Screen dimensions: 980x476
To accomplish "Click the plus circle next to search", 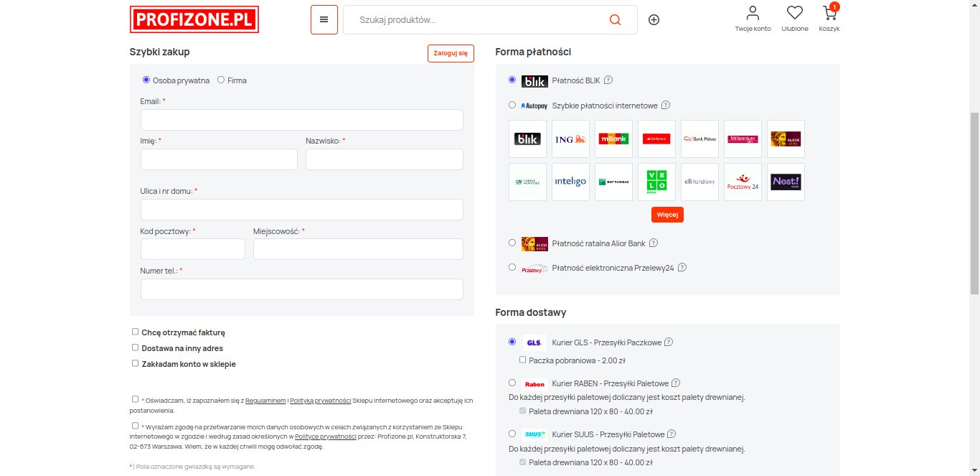I will pos(654,19).
